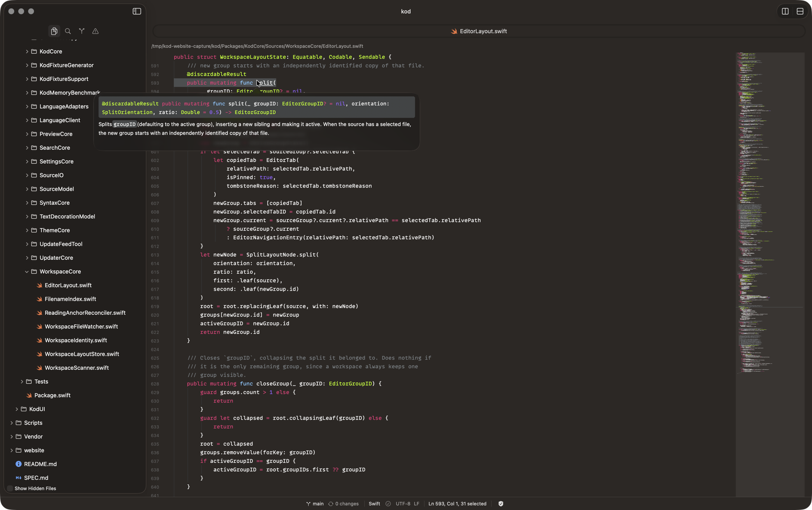Select the EditorLayout.swift editor tab
Image resolution: width=812 pixels, height=510 pixels.
(x=479, y=31)
